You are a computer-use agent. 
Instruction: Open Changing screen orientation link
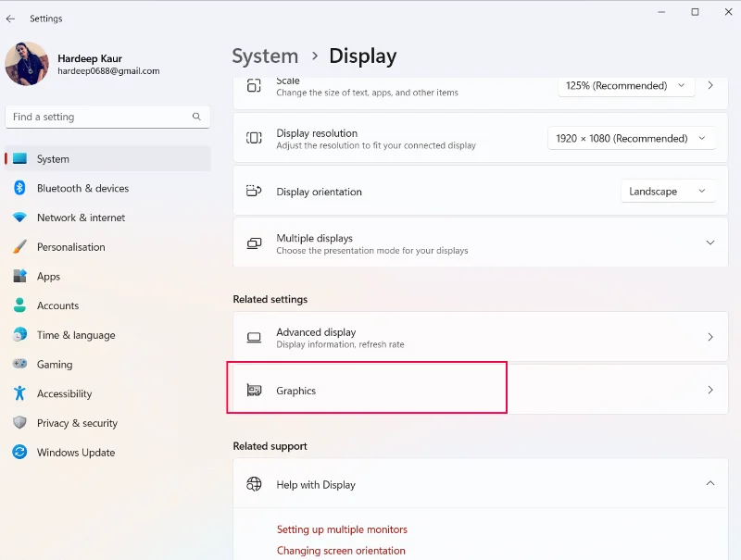[341, 551]
